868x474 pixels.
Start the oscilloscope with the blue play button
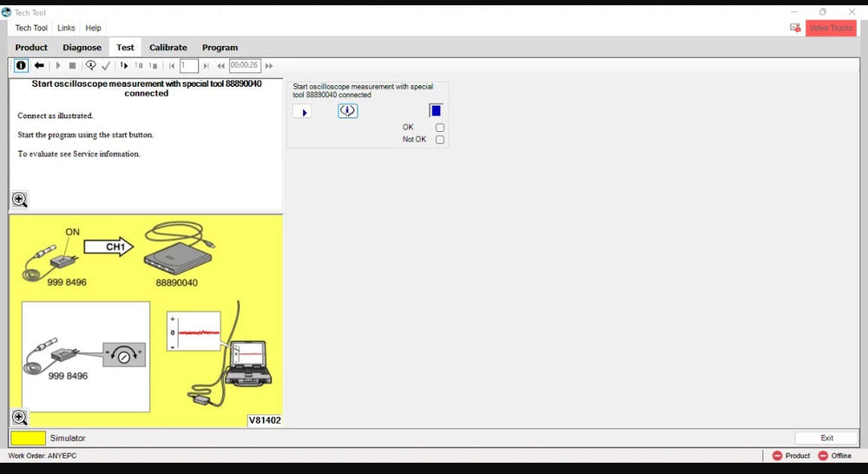302,112
